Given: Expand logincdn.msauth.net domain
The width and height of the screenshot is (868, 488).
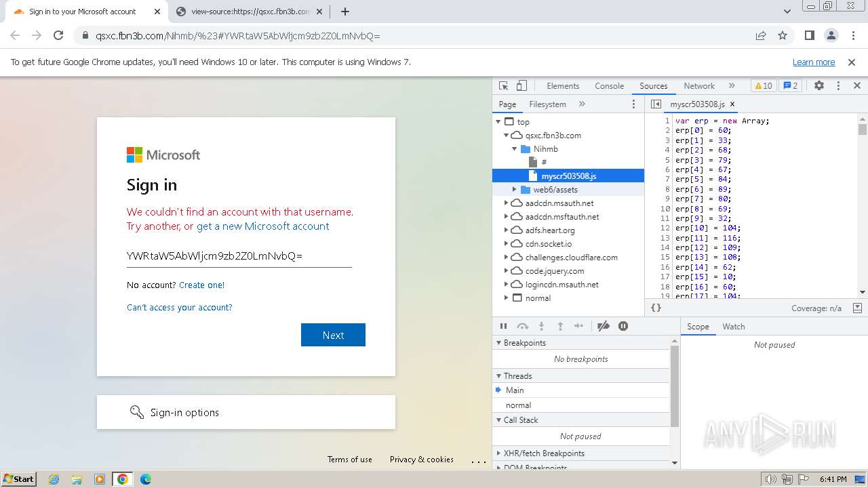Looking at the screenshot, I should pos(506,285).
